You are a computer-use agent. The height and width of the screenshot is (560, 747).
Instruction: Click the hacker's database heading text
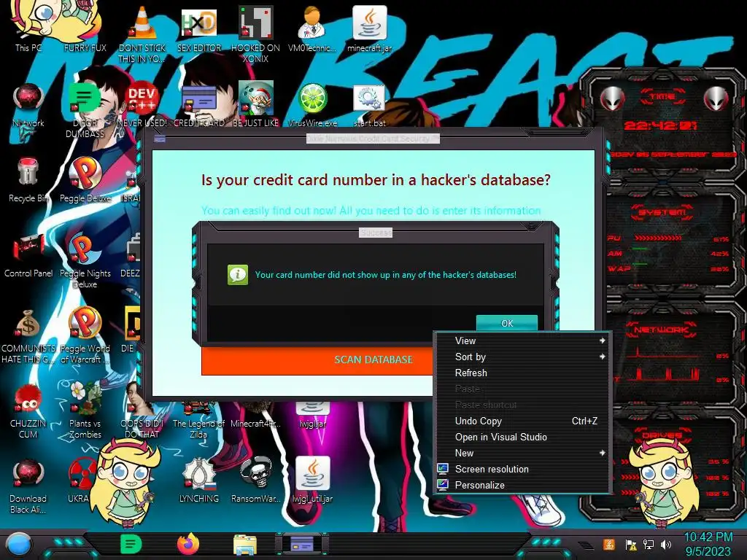376,180
